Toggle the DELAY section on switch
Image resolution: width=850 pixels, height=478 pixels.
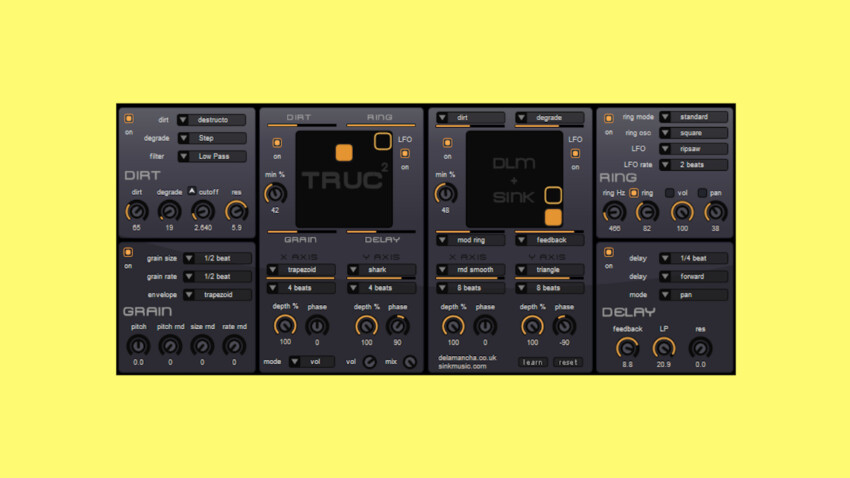[x=608, y=252]
